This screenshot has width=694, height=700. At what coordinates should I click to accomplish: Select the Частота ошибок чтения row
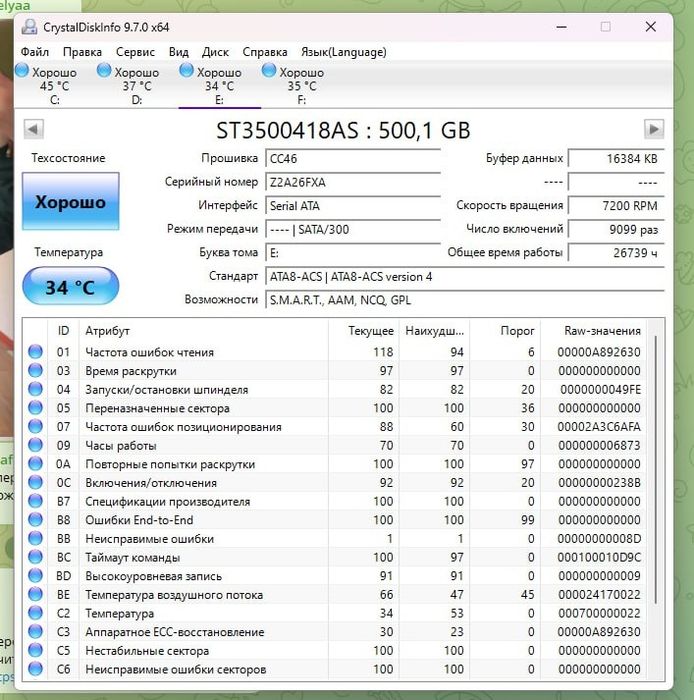coord(335,352)
